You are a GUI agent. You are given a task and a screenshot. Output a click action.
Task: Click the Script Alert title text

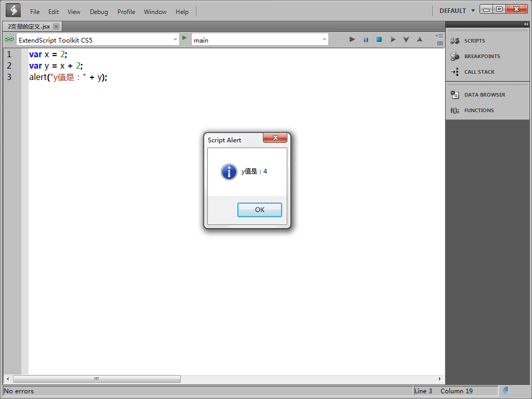tap(224, 140)
